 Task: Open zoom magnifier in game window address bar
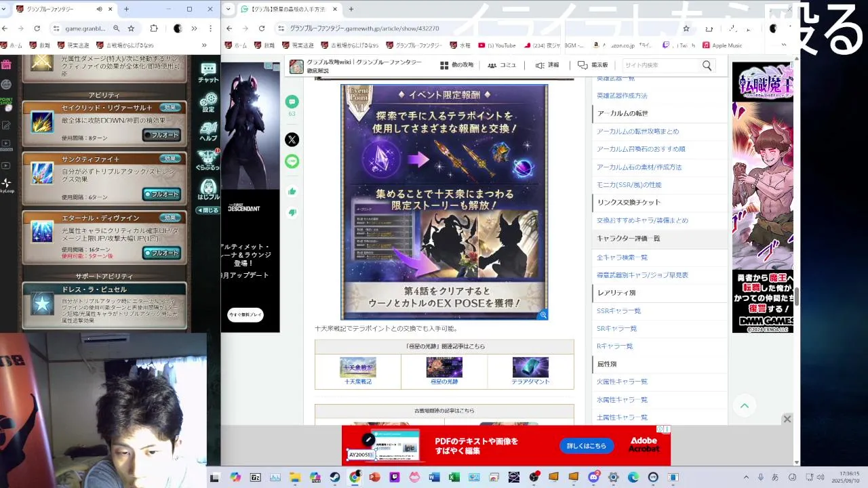click(116, 28)
